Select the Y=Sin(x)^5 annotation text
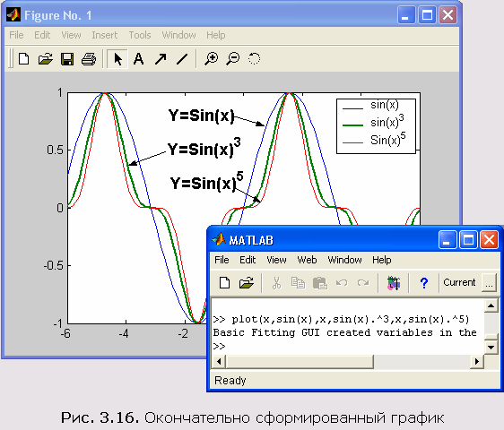Viewport: 504px width, 430px height. coord(206,182)
